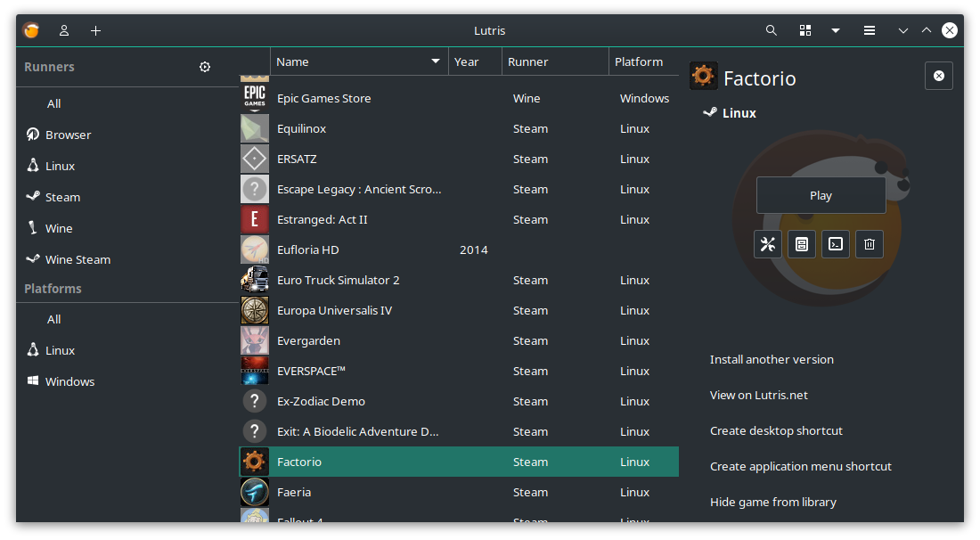Screen dimensions: 980x540
Task: Select All under the Platforms section
Action: coord(53,319)
